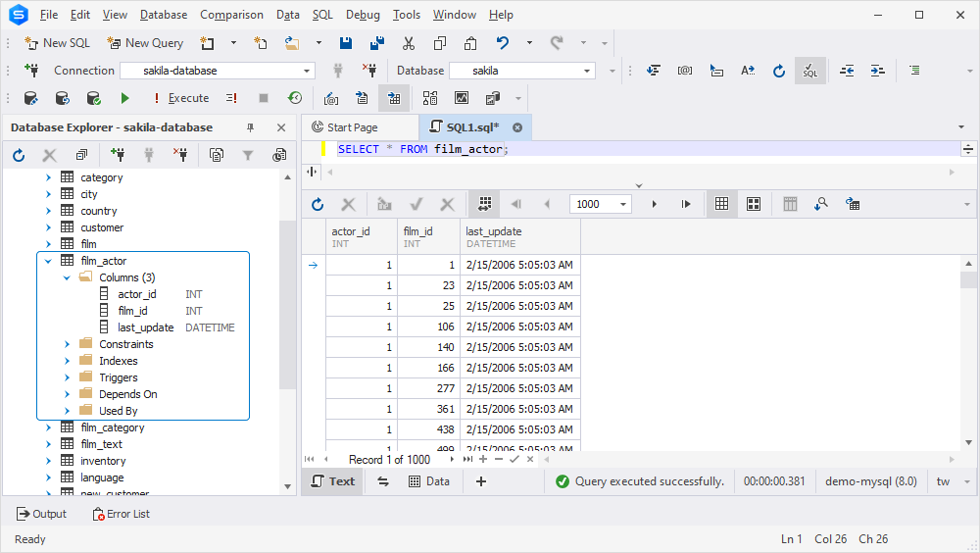The height and width of the screenshot is (553, 980).
Task: Click the refresh icon in connection toolbar
Action: (778, 71)
